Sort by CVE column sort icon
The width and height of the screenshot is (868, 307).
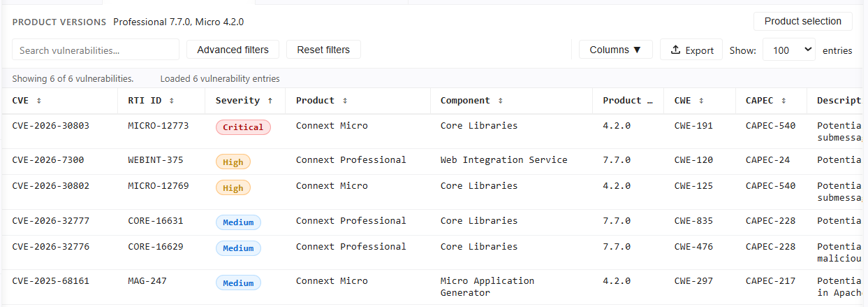coord(38,101)
